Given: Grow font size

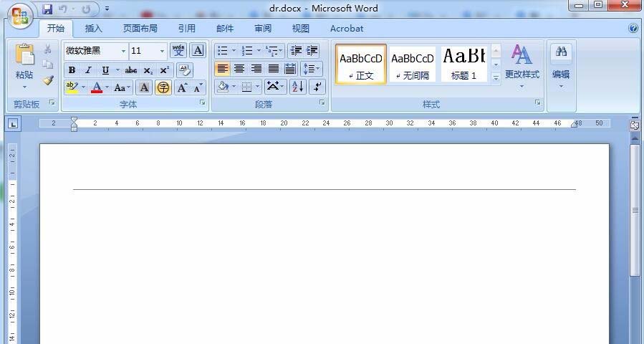Looking at the screenshot, I should (x=182, y=87).
